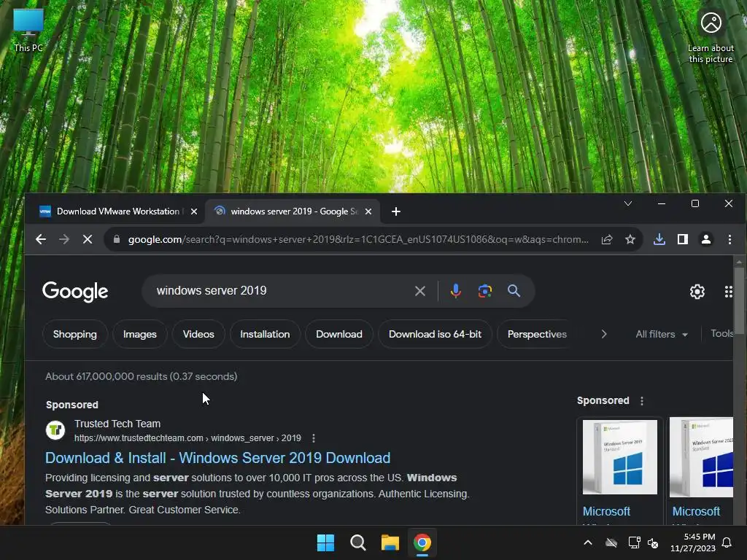This screenshot has width=747, height=560.
Task: Click the Google search box text
Action: 212,290
